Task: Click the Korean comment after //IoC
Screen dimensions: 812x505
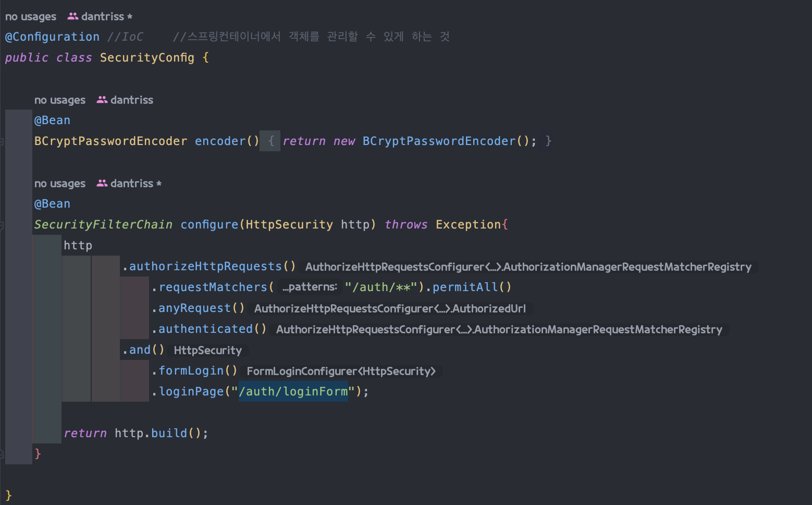Action: click(311, 37)
